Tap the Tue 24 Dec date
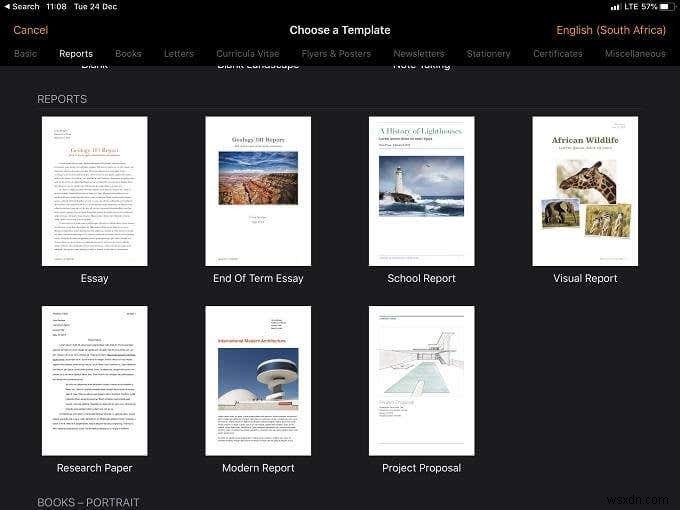The image size is (680, 510). (x=95, y=7)
